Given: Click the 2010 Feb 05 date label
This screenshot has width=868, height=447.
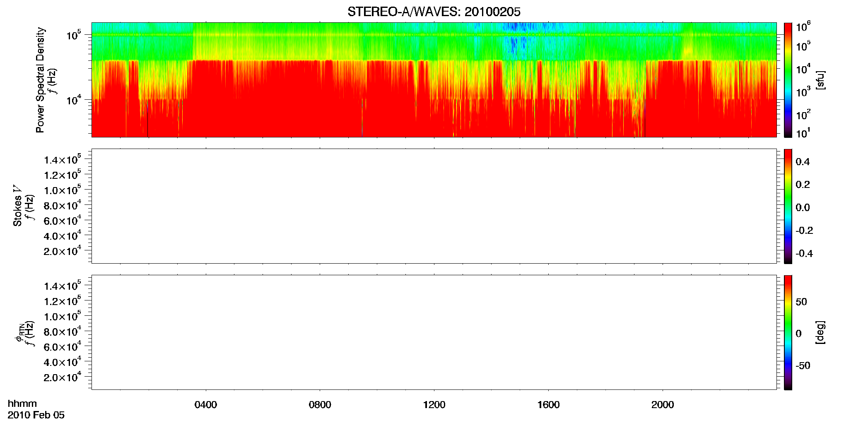Looking at the screenshot, I should (x=36, y=415).
